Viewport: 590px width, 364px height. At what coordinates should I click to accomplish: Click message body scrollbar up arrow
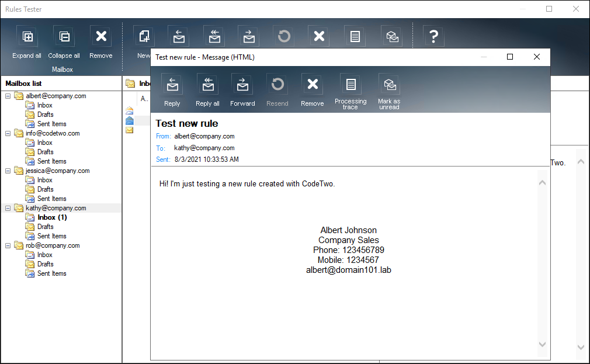[542, 182]
